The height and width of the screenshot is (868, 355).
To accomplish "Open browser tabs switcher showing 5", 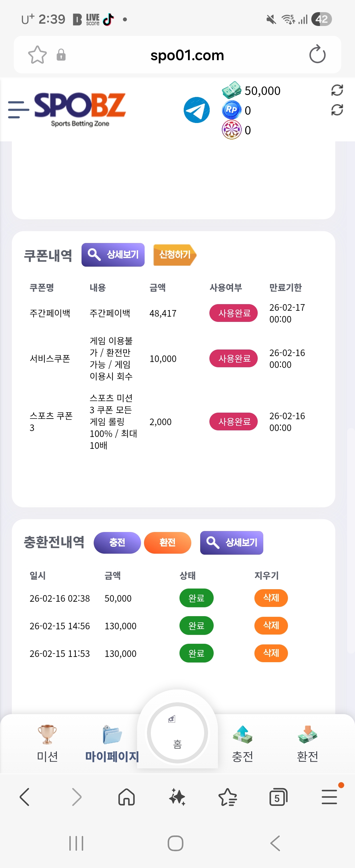I will tap(278, 798).
